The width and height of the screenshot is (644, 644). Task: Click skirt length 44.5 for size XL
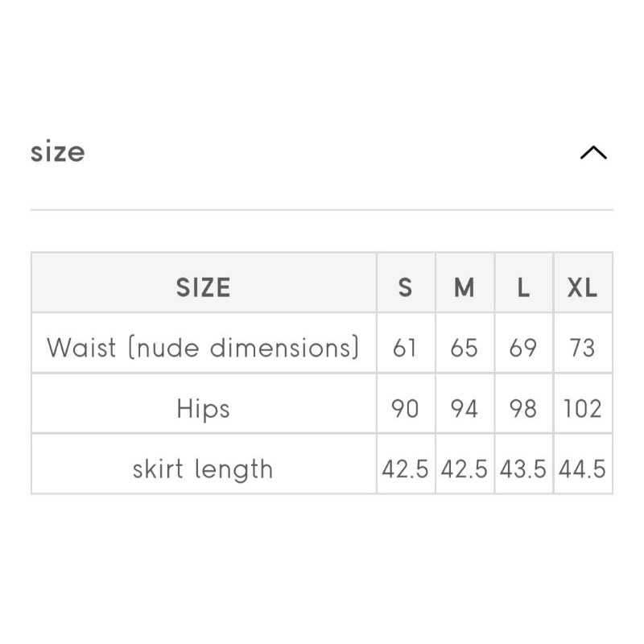point(582,469)
